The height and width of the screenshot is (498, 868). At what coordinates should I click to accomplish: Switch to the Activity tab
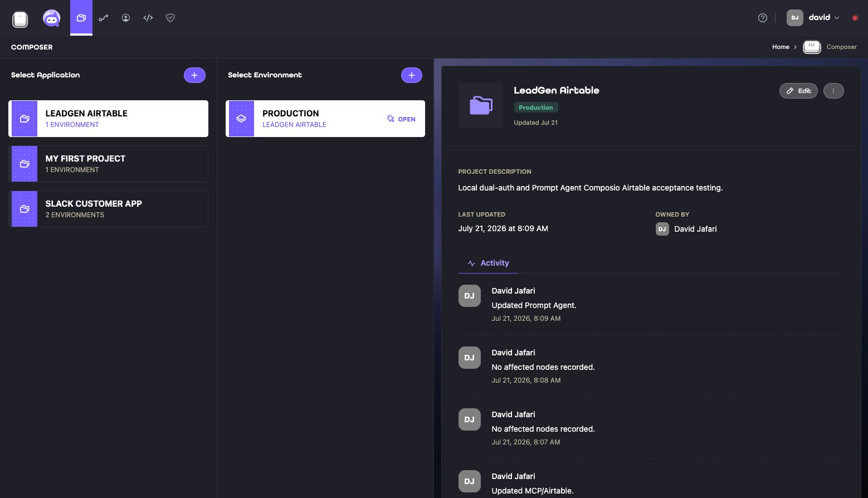(x=488, y=263)
